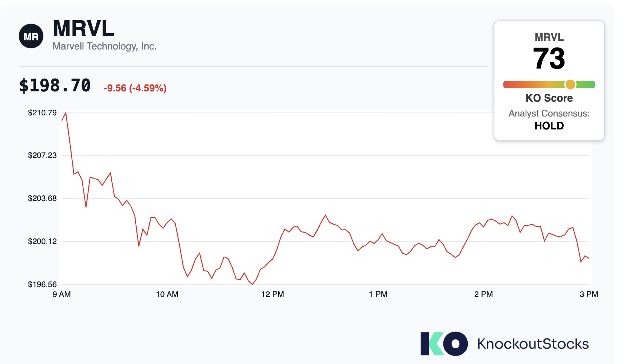Click the 1 PM time axis label
630x364 pixels.
point(378,294)
